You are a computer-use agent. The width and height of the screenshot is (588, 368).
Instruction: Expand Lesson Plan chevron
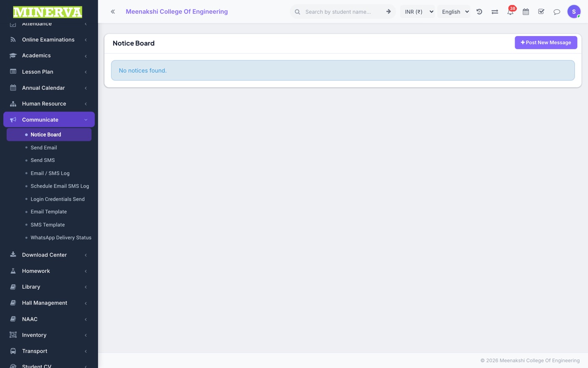86,72
